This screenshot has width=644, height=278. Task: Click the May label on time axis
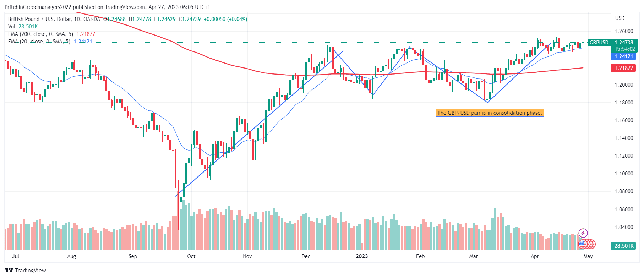[588, 256]
